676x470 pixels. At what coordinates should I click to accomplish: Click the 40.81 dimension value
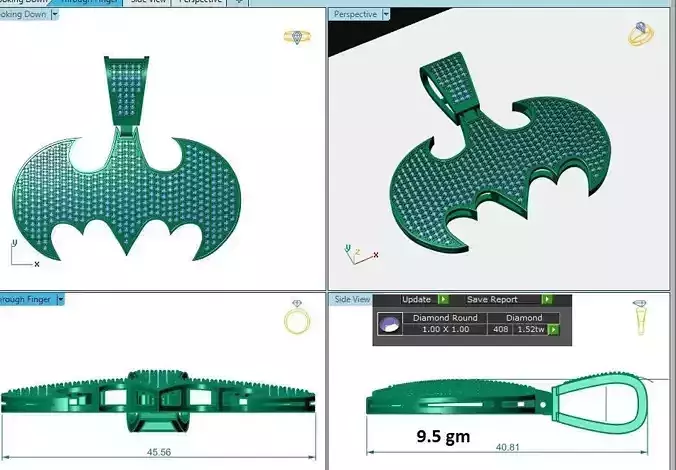pos(507,448)
